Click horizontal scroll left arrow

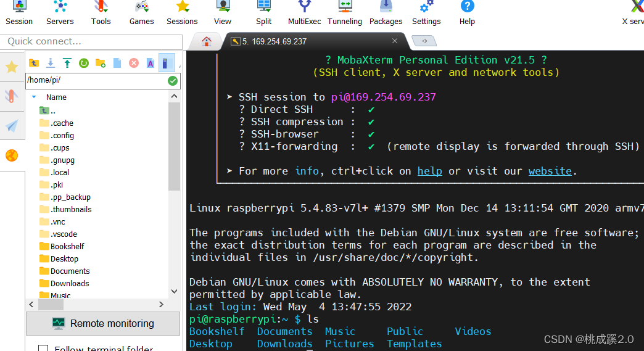tap(31, 304)
